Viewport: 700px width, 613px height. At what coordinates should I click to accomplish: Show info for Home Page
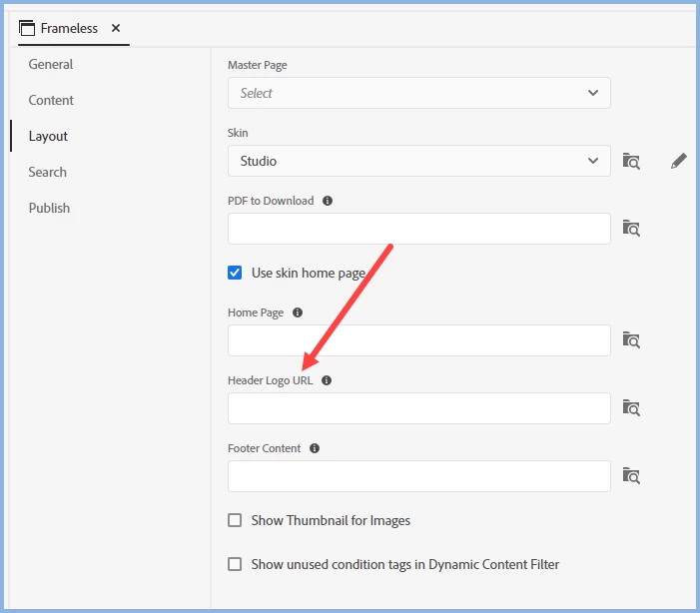(298, 312)
